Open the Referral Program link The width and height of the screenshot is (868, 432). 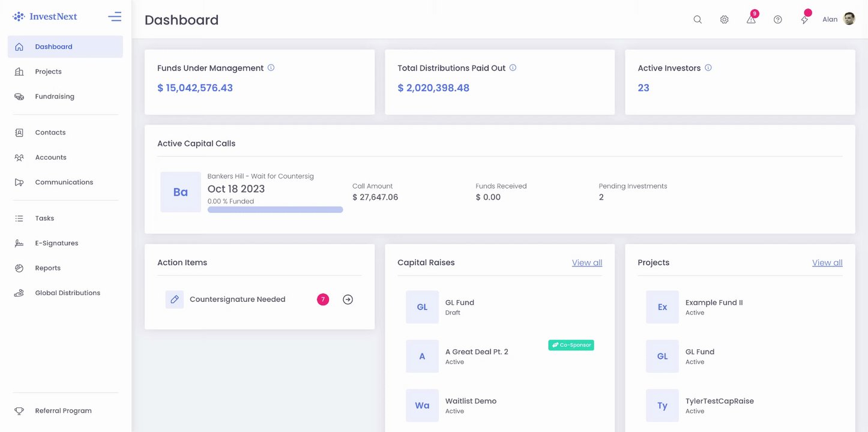pos(63,411)
